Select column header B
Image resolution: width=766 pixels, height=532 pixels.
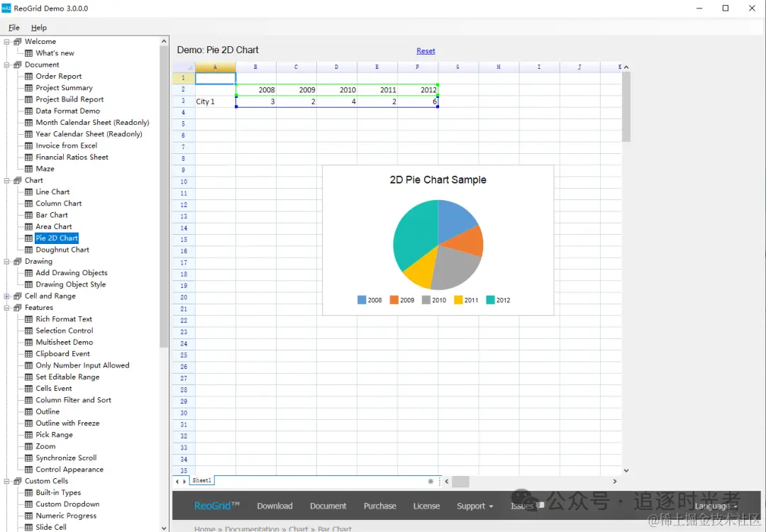[256, 67]
